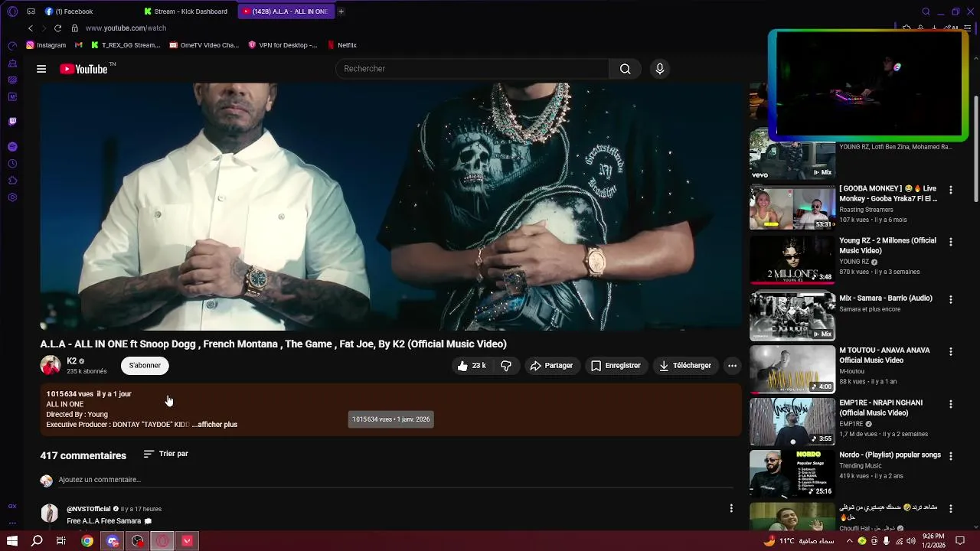980x551 pixels.
Task: Click the search magnifier button on YouTube
Action: coord(626,69)
